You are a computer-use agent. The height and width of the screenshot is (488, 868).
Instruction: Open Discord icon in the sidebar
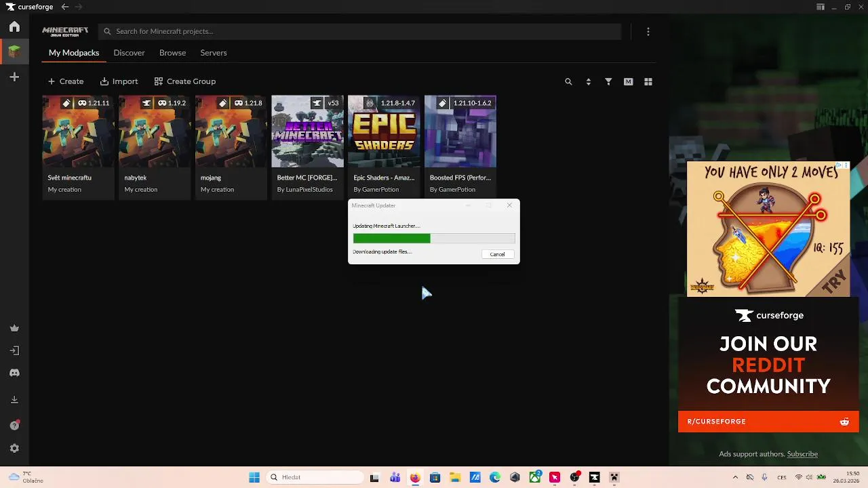click(x=14, y=373)
